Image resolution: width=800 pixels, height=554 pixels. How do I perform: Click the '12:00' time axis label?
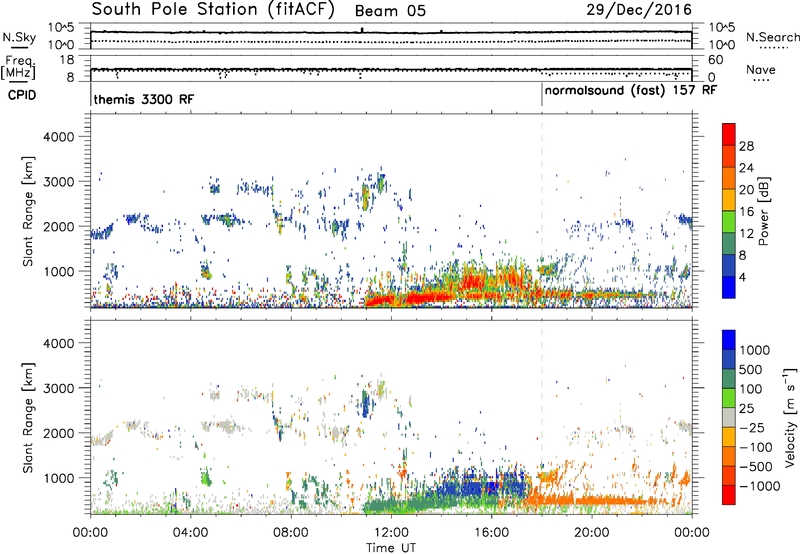tap(391, 533)
